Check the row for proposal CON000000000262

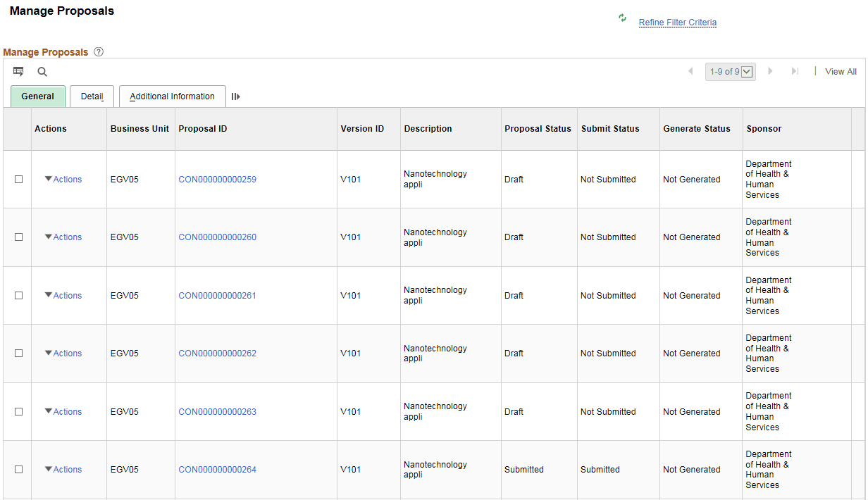coord(18,353)
